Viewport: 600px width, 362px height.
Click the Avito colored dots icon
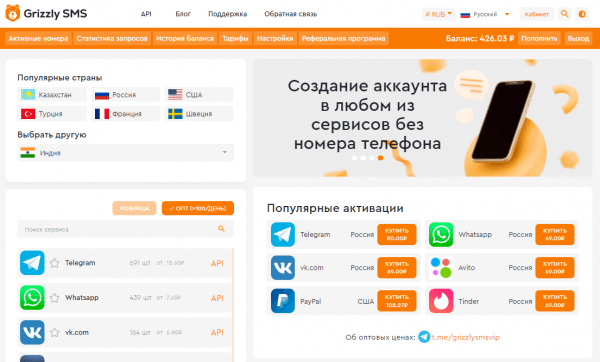[441, 267]
